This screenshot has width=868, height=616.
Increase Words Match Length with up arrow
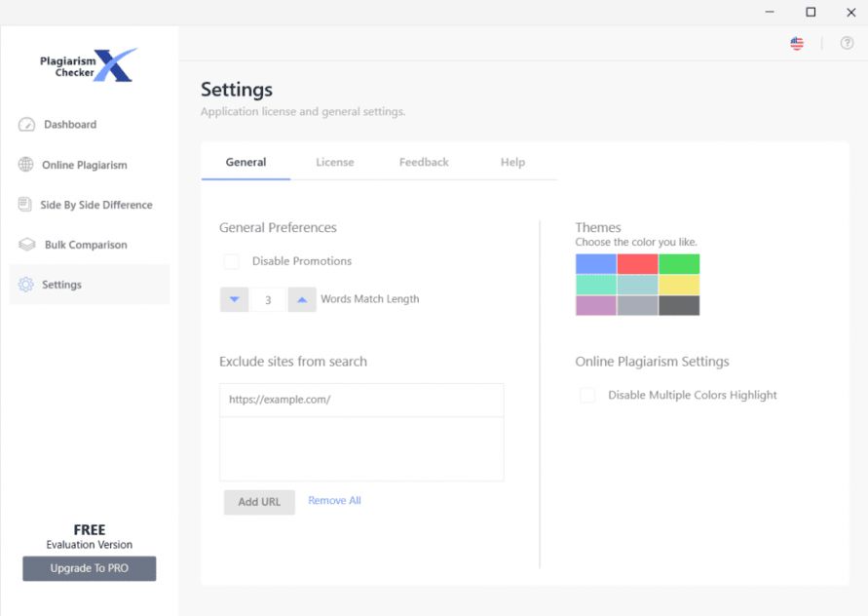click(302, 299)
